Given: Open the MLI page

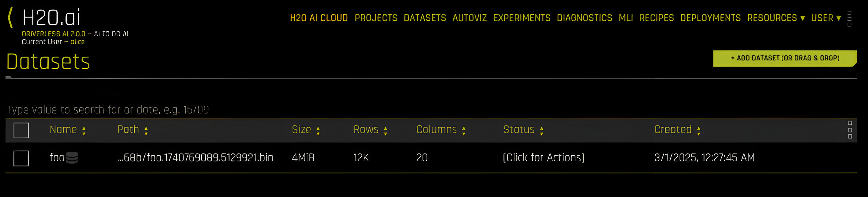Looking at the screenshot, I should pyautogui.click(x=626, y=18).
